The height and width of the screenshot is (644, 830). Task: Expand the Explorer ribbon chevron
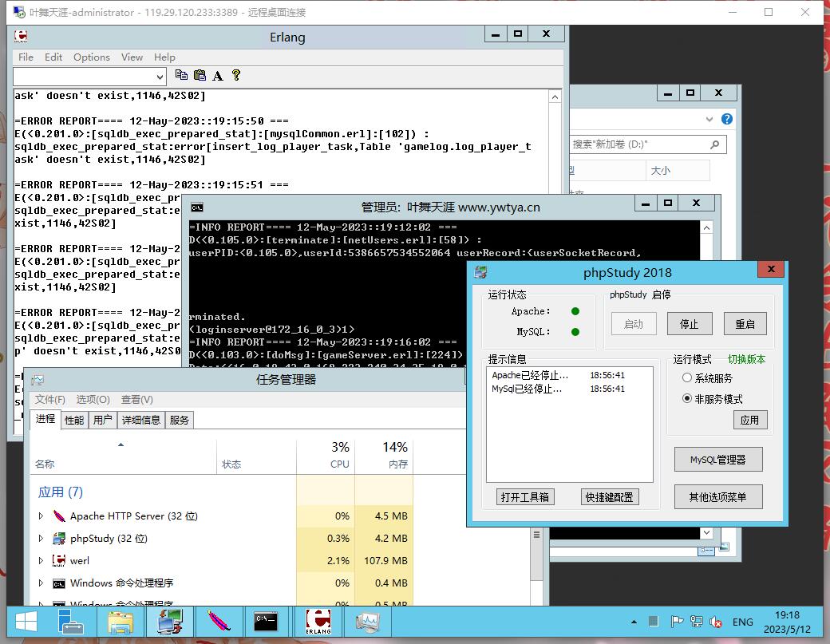pyautogui.click(x=709, y=119)
